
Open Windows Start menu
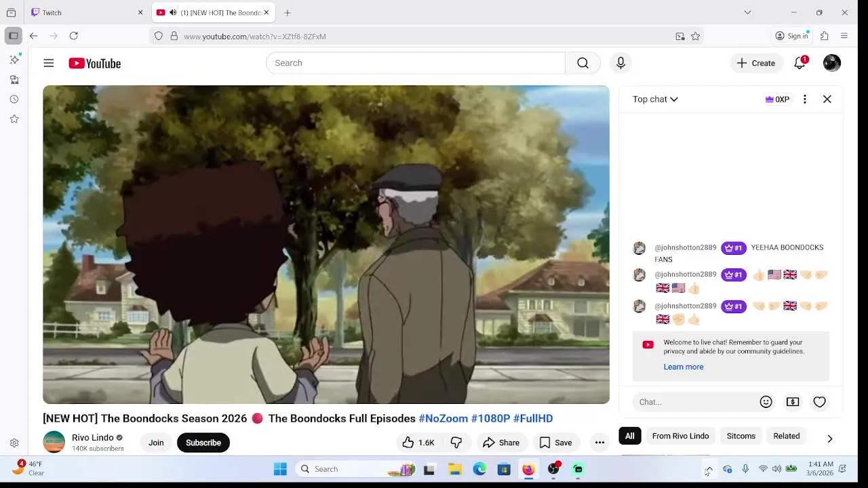coord(280,469)
